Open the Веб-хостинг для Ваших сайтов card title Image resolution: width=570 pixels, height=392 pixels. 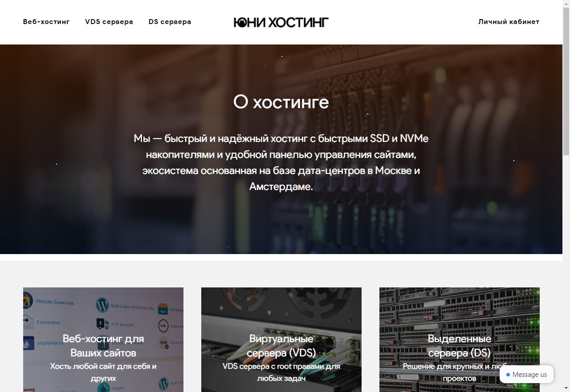pyautogui.click(x=103, y=346)
